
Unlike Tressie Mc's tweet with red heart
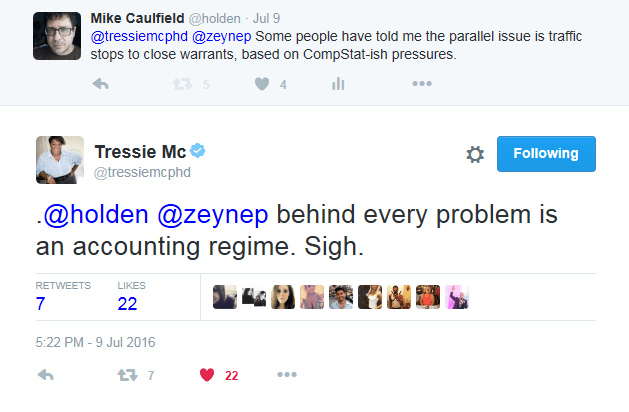pos(207,375)
